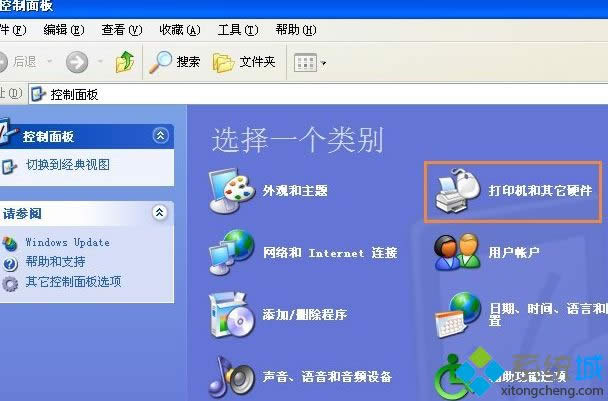
Task: Click the gear icon for 其它控制面板选项
Action: point(10,283)
